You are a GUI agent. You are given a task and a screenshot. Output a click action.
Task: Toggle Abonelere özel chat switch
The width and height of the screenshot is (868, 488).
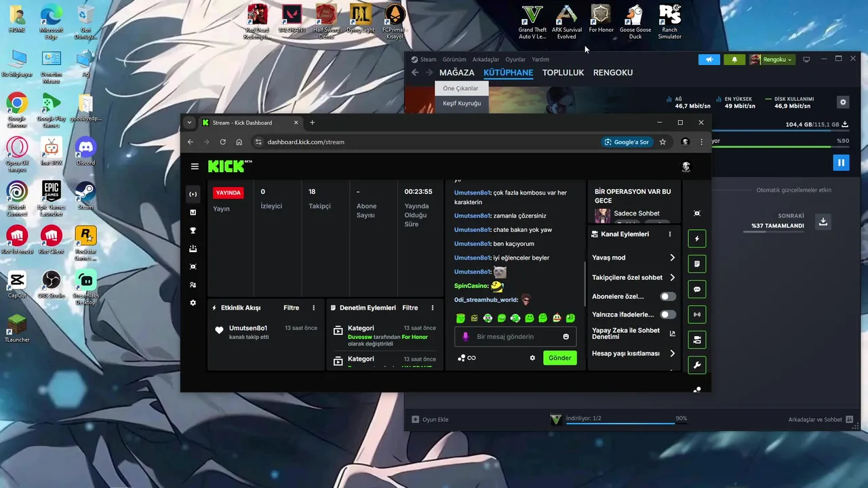[668, 296]
